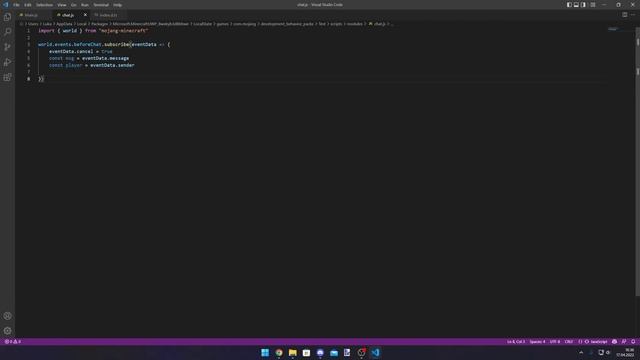Open the editor More Actions ellipsis
The height and width of the screenshot is (360, 640).
633,15
